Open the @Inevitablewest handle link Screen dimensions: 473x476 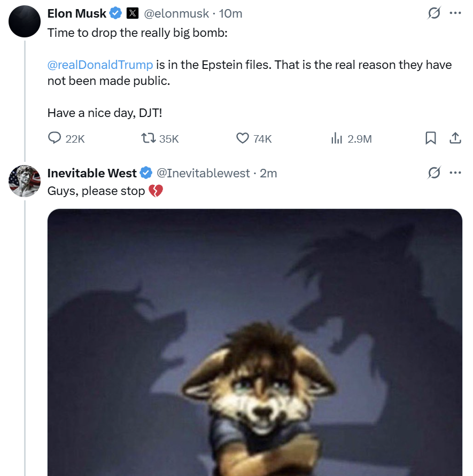(203, 173)
